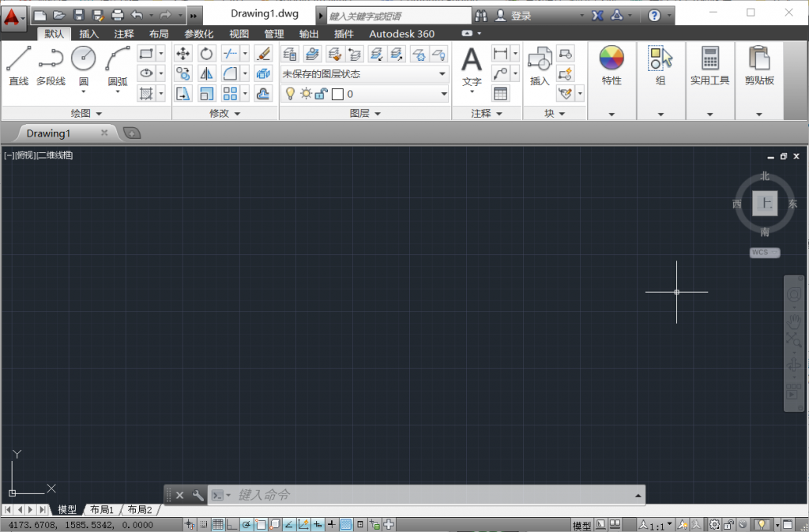This screenshot has height=532, width=809.
Task: Click the 二维线框 visual style label
Action: click(55, 155)
